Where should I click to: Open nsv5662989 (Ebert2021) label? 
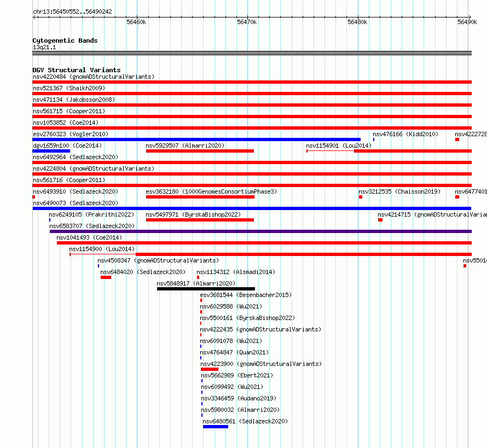[237, 375]
